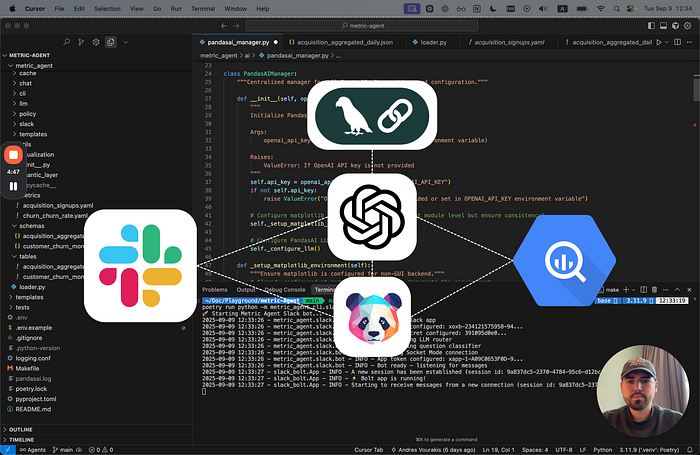
Task: Open the Source Control view icon
Action: 81,42
